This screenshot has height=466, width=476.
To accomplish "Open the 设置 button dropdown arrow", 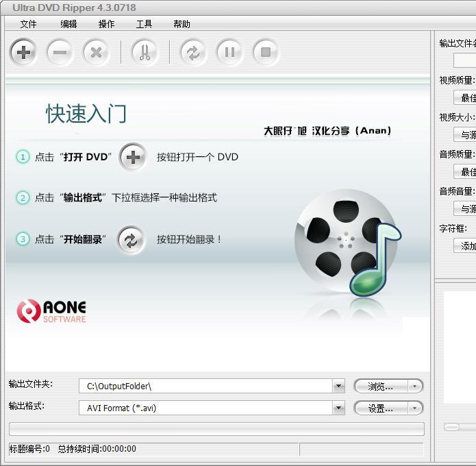I will point(415,408).
